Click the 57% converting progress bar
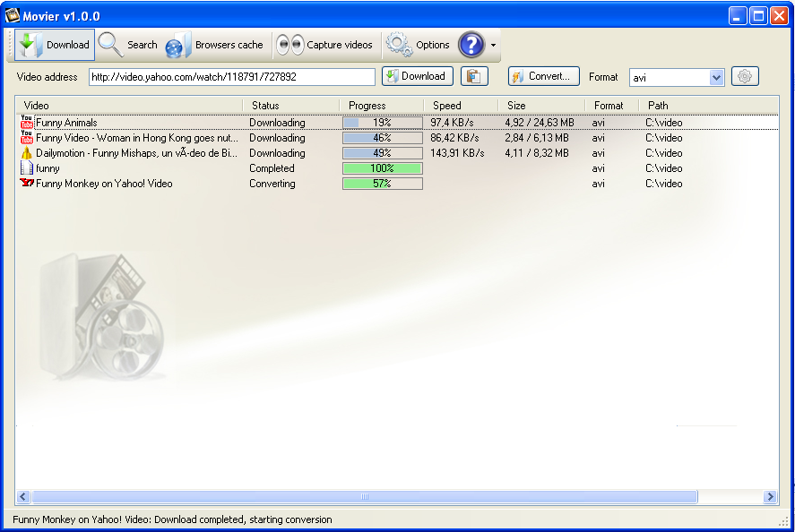Image resolution: width=795 pixels, height=532 pixels. click(x=383, y=184)
